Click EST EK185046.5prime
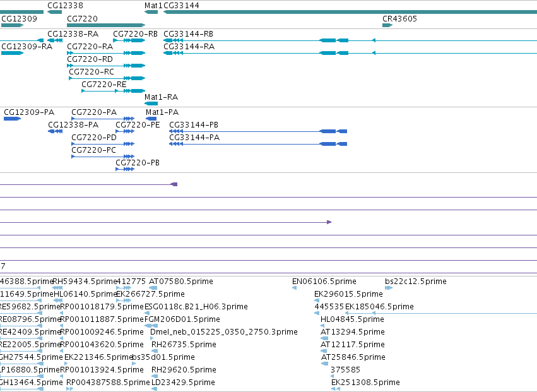Image resolution: width=537 pixels, height=392 pixels. (379, 307)
